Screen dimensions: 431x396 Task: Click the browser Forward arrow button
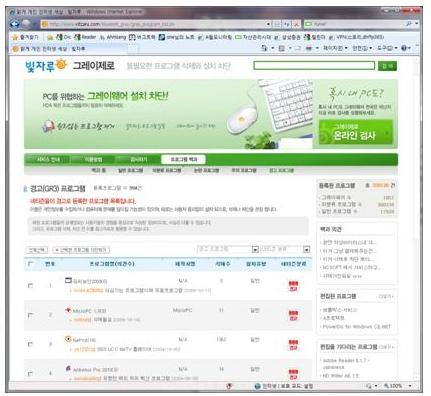click(x=26, y=24)
